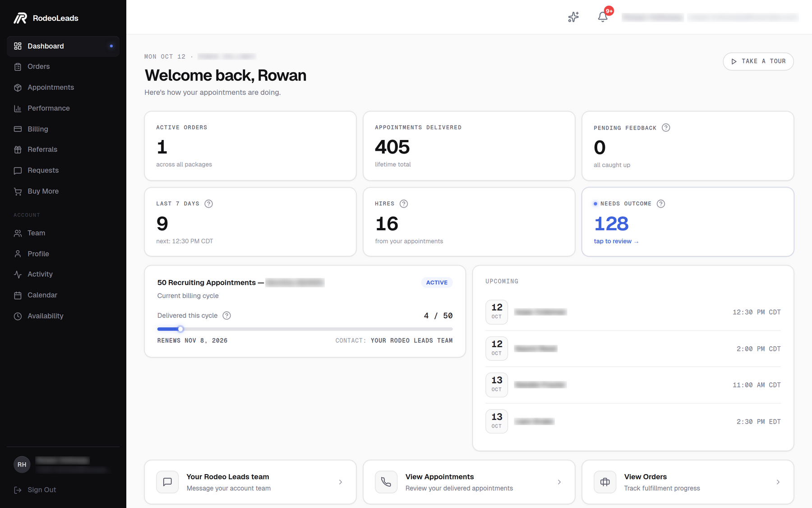Click the Buy More cart icon
812x508 pixels.
tap(18, 191)
